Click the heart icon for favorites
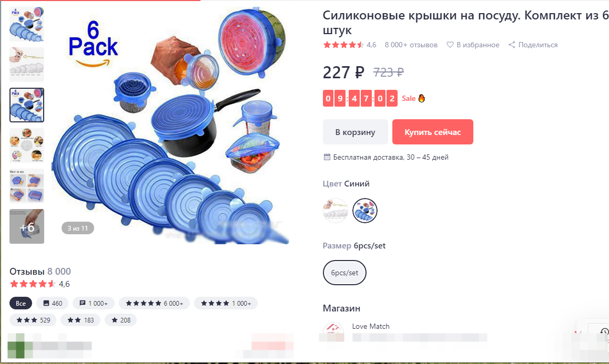The width and height of the screenshot is (609, 364). [450, 45]
